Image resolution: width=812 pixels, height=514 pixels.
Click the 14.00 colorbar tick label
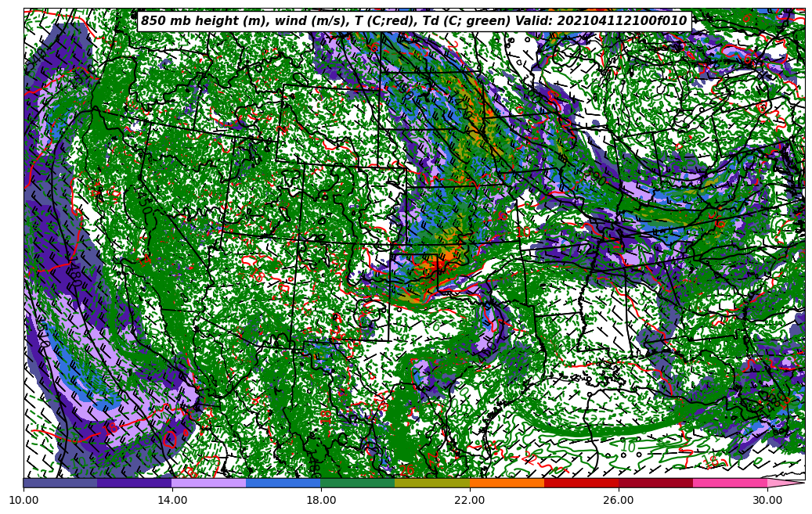tap(172, 499)
